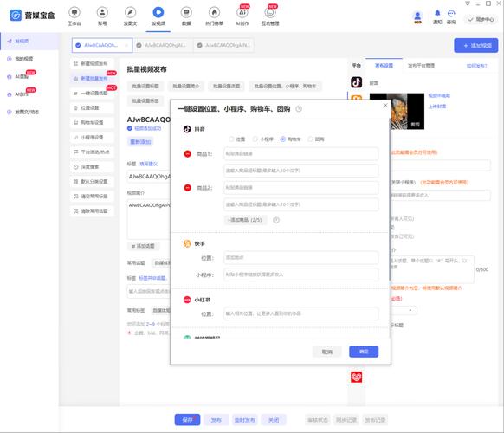
Task: Click the Kuaishou logo in dialog
Action: 187,243
